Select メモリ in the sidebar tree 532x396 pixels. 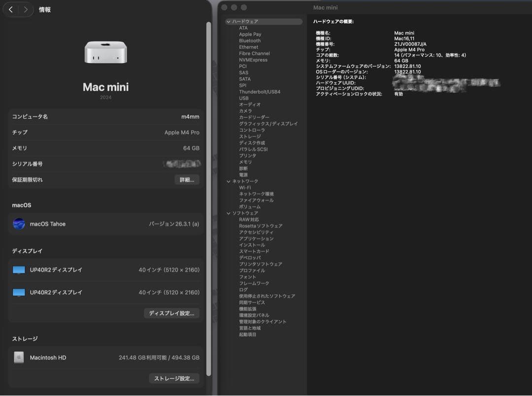point(245,162)
